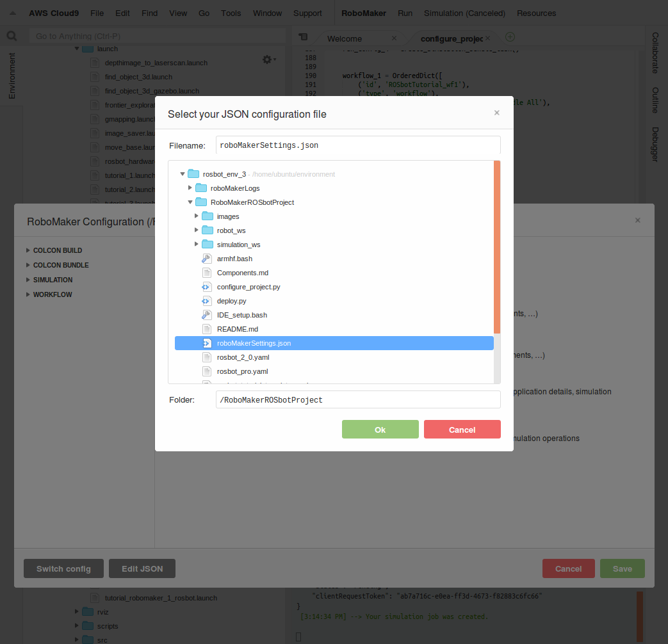Expand the roboMakerLogs folder
This screenshot has width=668, height=644.
[x=190, y=188]
